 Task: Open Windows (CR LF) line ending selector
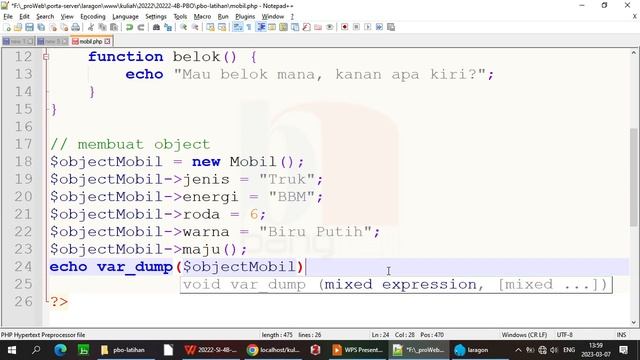coord(524,335)
